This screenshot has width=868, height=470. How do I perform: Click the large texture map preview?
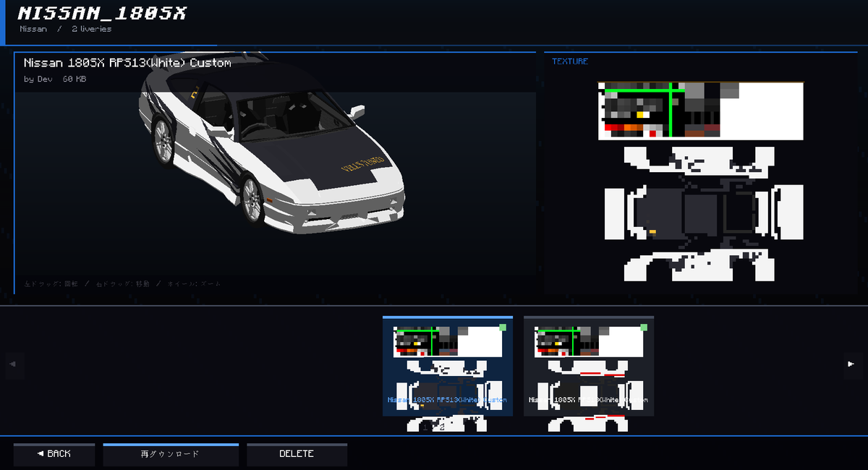(701, 181)
